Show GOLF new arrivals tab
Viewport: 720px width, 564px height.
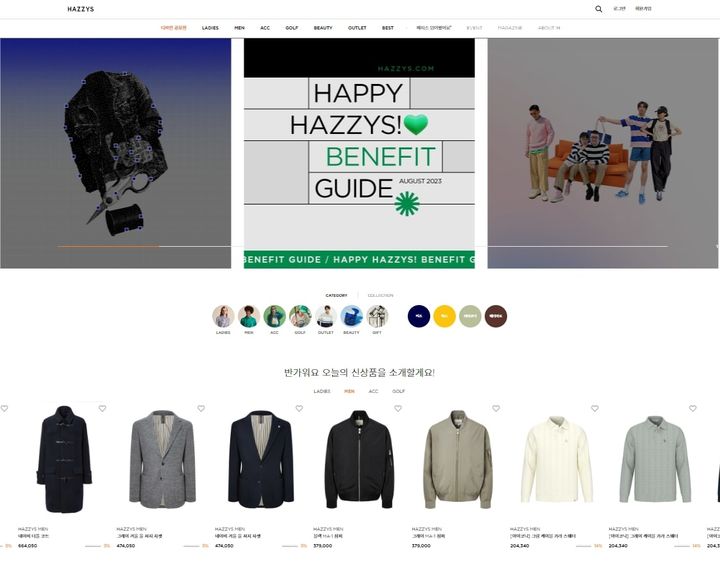tap(398, 391)
